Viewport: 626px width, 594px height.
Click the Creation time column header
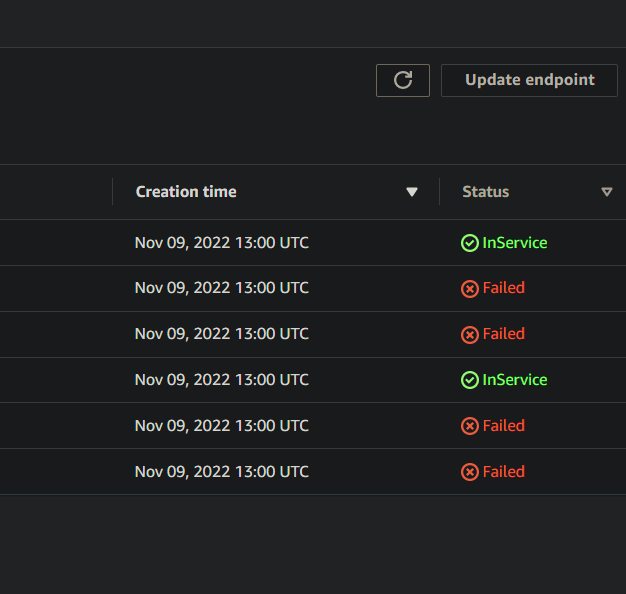(186, 192)
